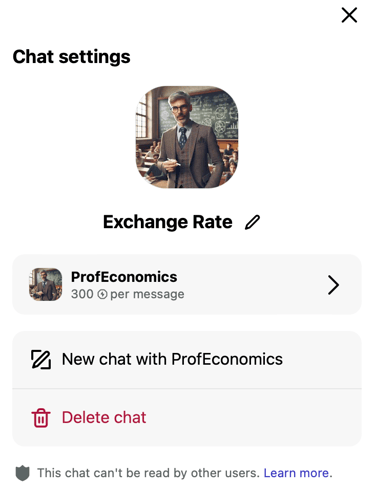Click the per message label
Viewport: 375px width, 486px height.
tap(147, 294)
